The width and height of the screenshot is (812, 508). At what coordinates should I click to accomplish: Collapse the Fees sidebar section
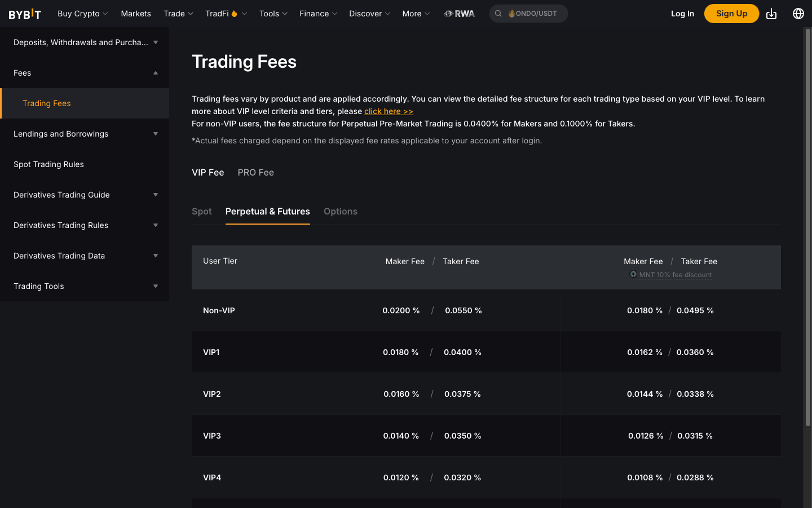85,73
